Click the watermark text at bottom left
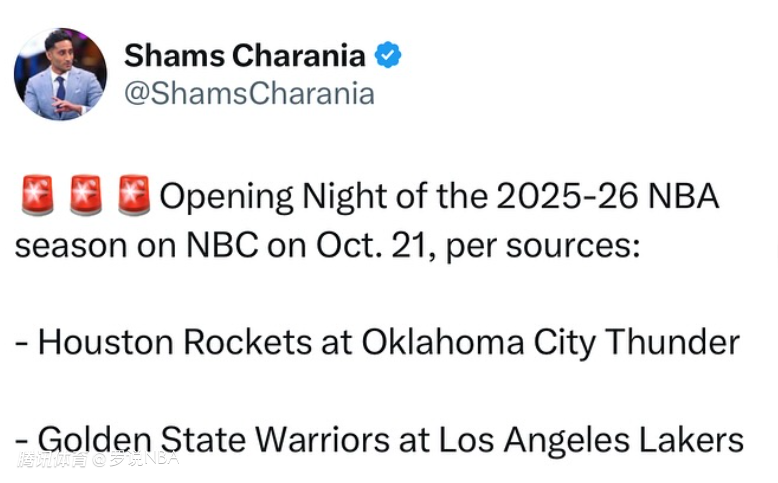 pyautogui.click(x=97, y=460)
